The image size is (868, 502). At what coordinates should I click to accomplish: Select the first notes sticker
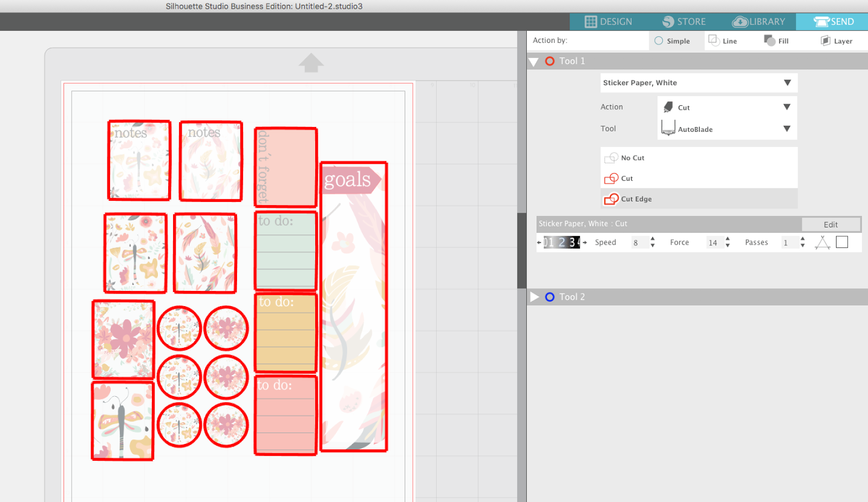[x=139, y=161]
